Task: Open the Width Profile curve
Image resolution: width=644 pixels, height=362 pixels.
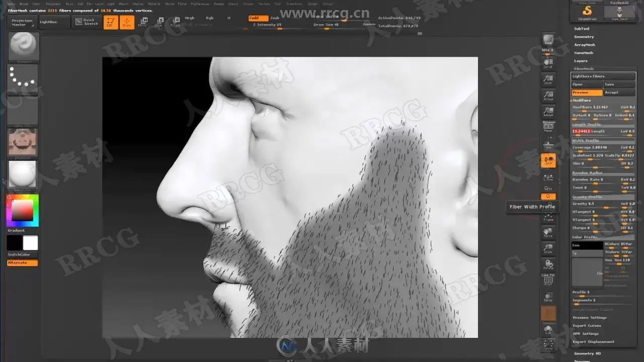Action: coord(603,141)
